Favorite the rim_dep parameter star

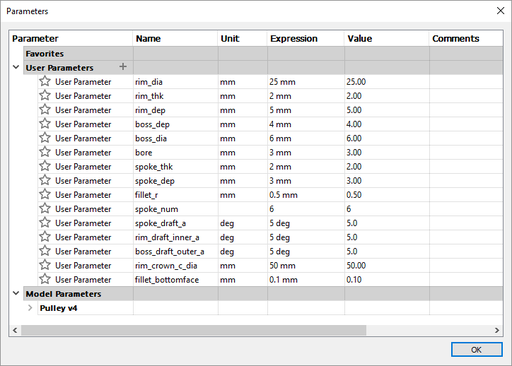pos(45,110)
